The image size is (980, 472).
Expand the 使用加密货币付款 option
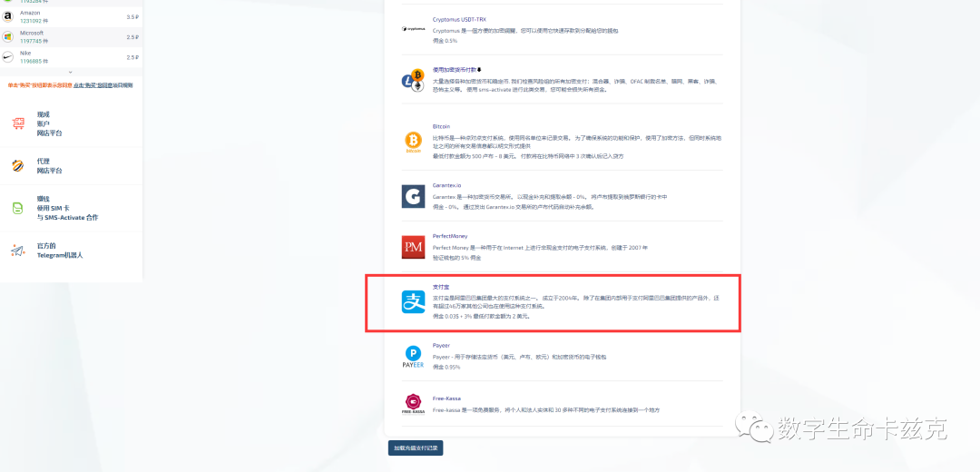tap(456, 70)
